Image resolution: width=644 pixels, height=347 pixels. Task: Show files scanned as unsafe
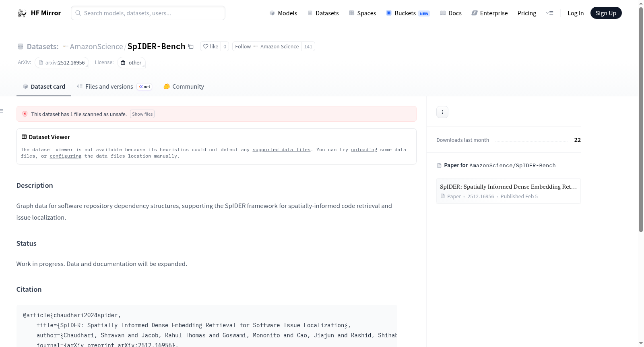(x=142, y=114)
